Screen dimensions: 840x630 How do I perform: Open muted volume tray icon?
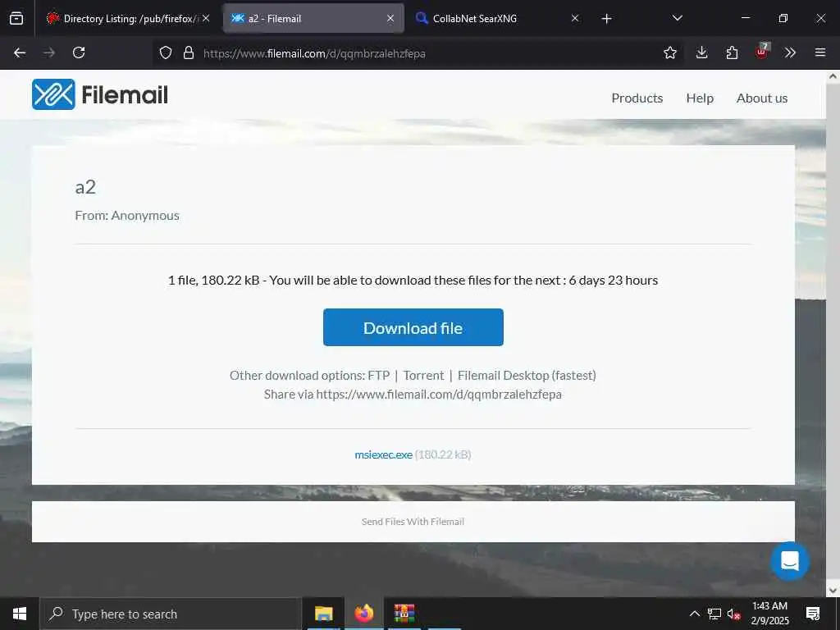tap(734, 614)
